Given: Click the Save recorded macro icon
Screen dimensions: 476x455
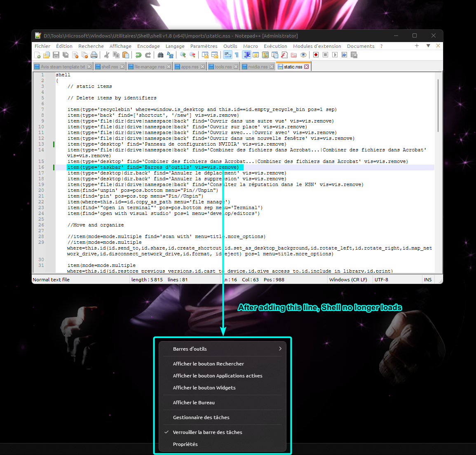Looking at the screenshot, I should click(x=354, y=55).
